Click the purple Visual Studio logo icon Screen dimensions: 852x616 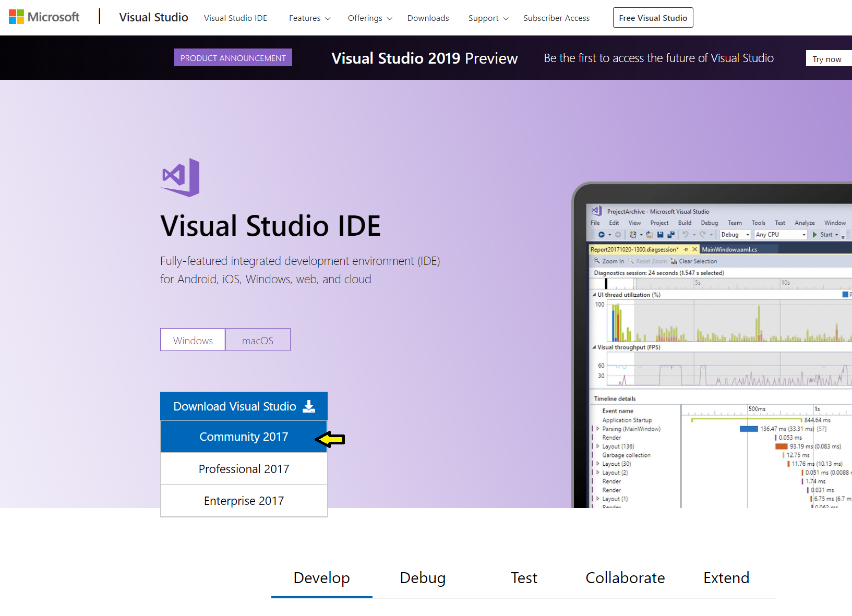click(181, 177)
